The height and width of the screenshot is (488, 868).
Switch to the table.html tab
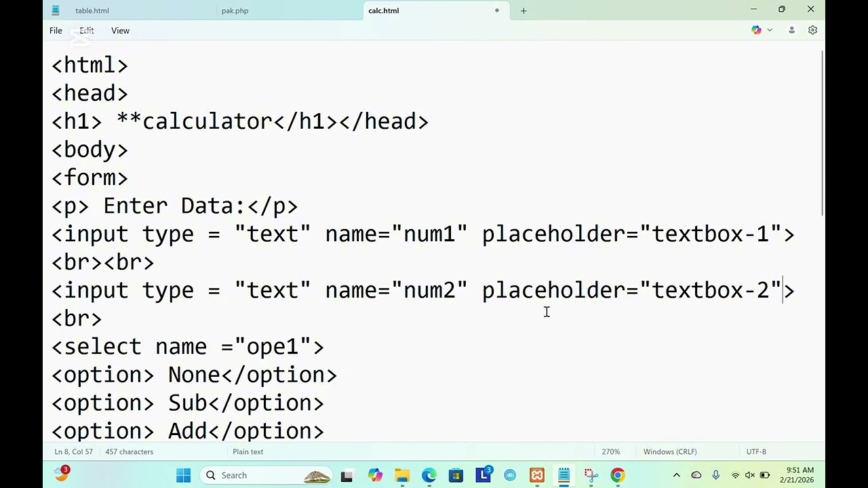click(x=92, y=11)
